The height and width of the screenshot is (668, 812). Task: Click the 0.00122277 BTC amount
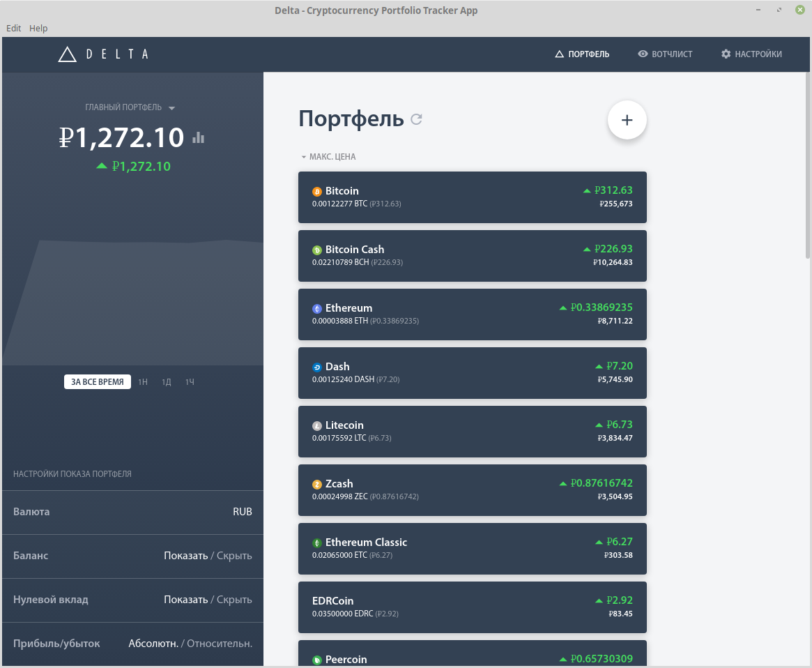tap(339, 204)
